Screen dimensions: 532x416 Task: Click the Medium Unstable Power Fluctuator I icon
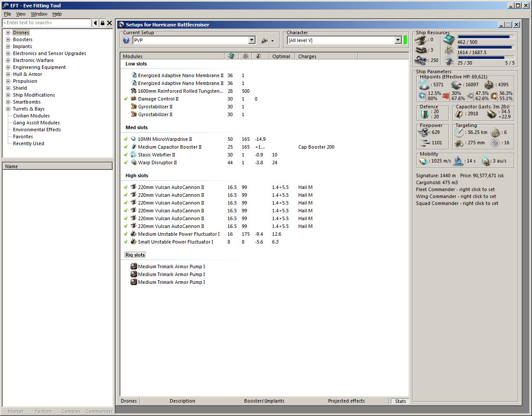coord(134,234)
